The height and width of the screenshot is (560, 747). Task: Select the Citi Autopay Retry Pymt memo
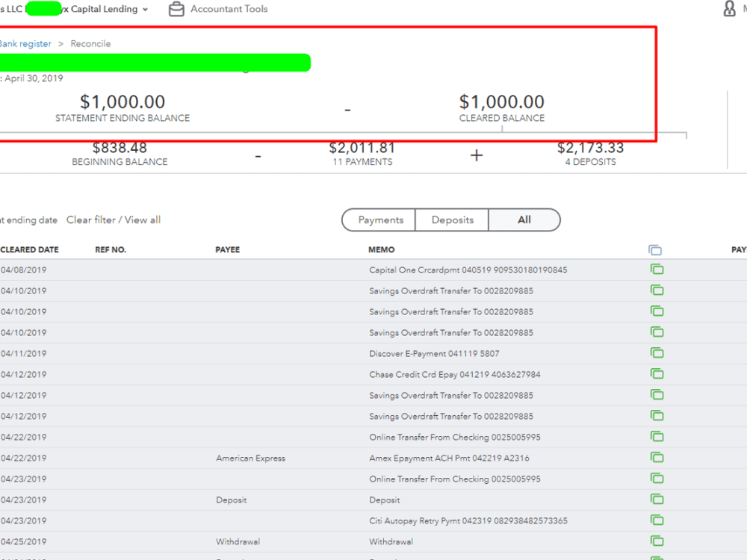tap(468, 521)
